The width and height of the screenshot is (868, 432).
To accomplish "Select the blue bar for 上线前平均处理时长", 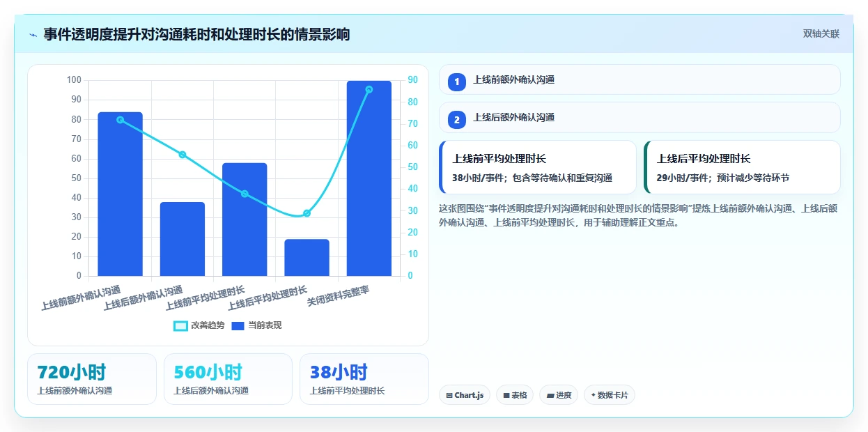I will click(245, 219).
